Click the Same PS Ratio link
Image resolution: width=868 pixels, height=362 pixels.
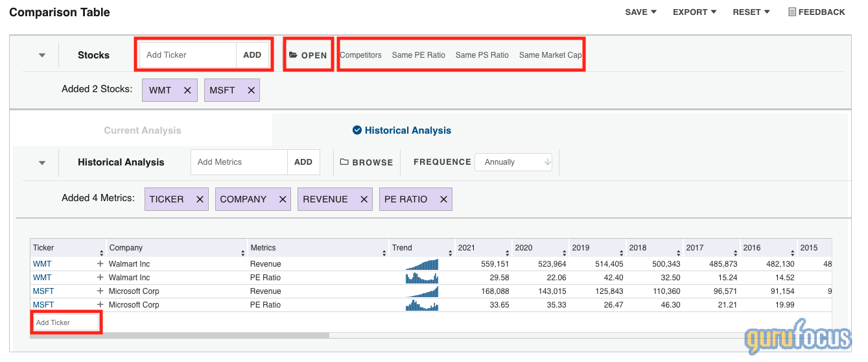point(482,55)
